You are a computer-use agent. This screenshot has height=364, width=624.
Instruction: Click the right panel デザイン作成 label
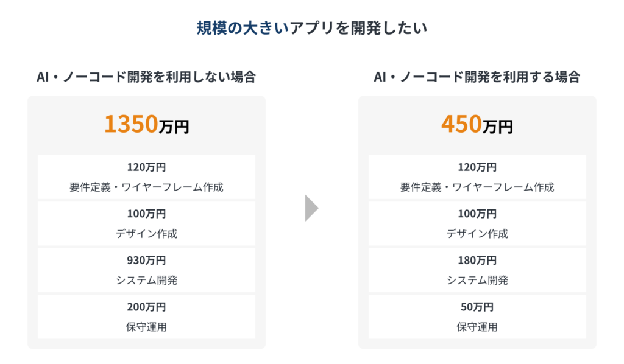pos(477,234)
